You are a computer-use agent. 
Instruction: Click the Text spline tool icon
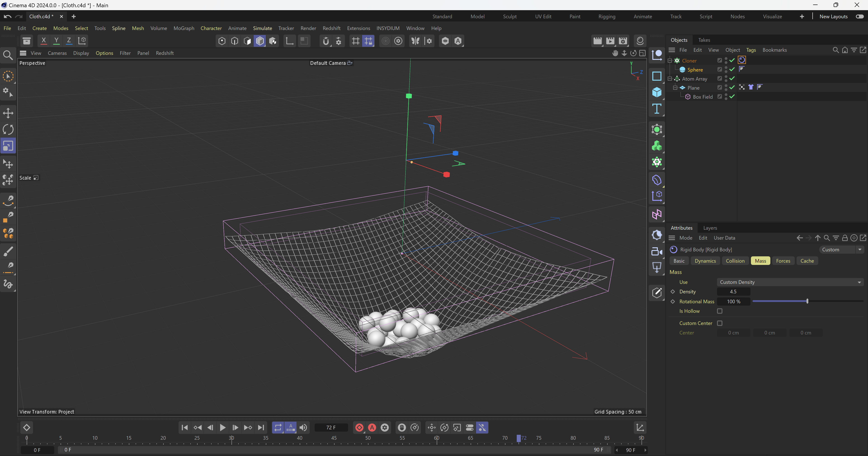(657, 109)
